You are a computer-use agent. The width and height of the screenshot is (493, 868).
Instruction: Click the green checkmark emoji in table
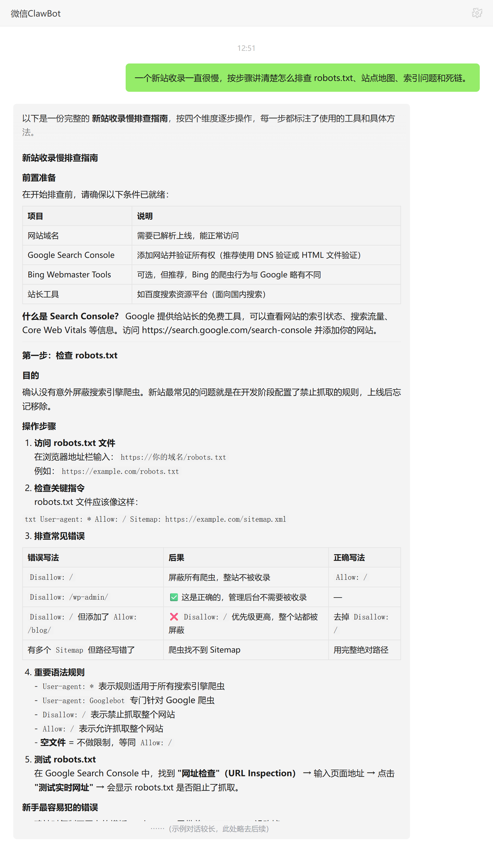(x=174, y=597)
